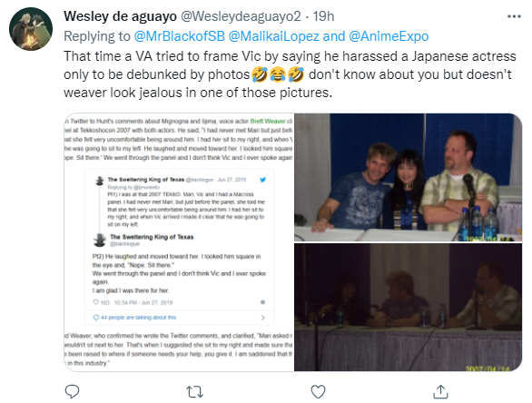Click the reply speech bubble icon

click(x=72, y=391)
